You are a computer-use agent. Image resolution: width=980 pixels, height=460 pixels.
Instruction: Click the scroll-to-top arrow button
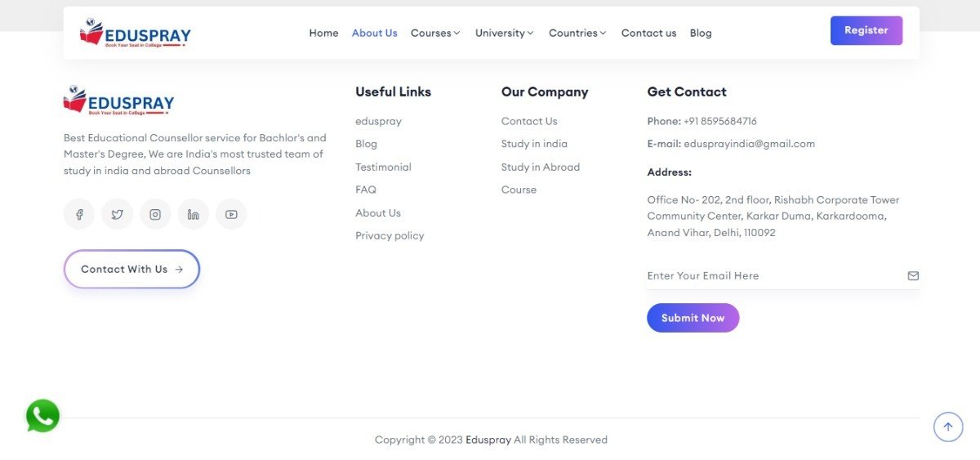click(947, 427)
